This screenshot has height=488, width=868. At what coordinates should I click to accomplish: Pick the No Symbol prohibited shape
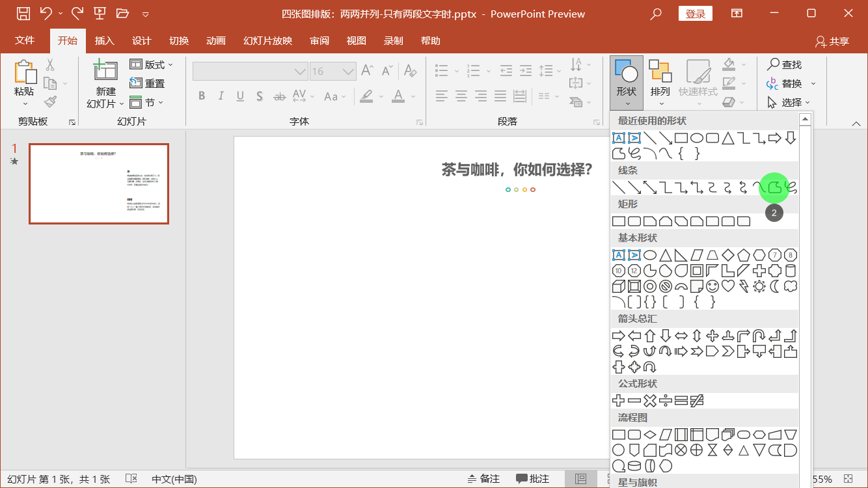click(666, 286)
